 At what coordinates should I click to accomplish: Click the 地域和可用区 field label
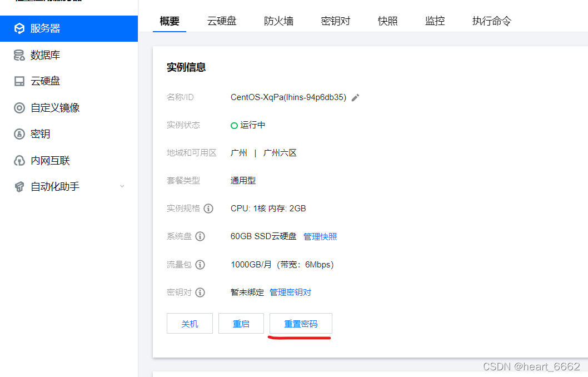point(192,153)
